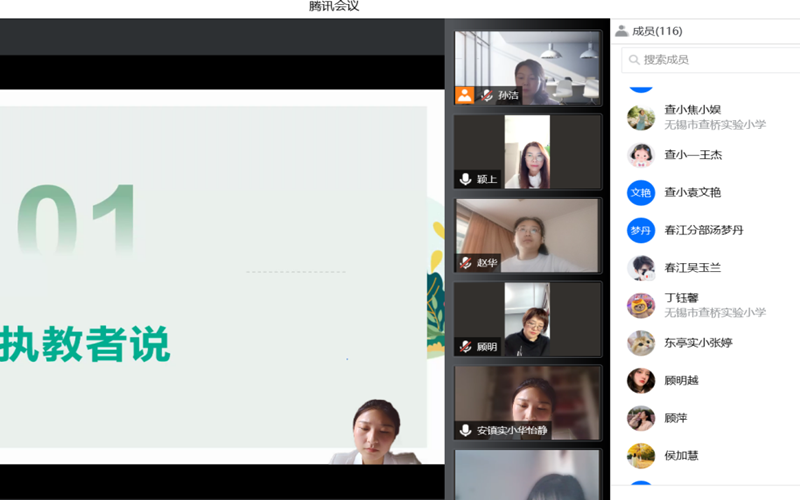The width and height of the screenshot is (800, 500).
Task: Click the blue 梦丹 avatar
Action: click(x=641, y=231)
